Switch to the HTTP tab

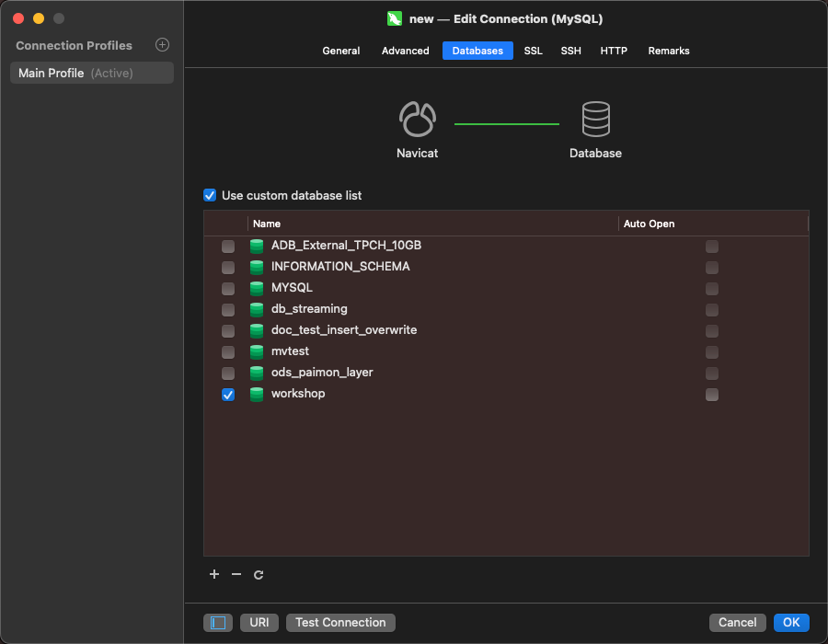[x=614, y=51]
